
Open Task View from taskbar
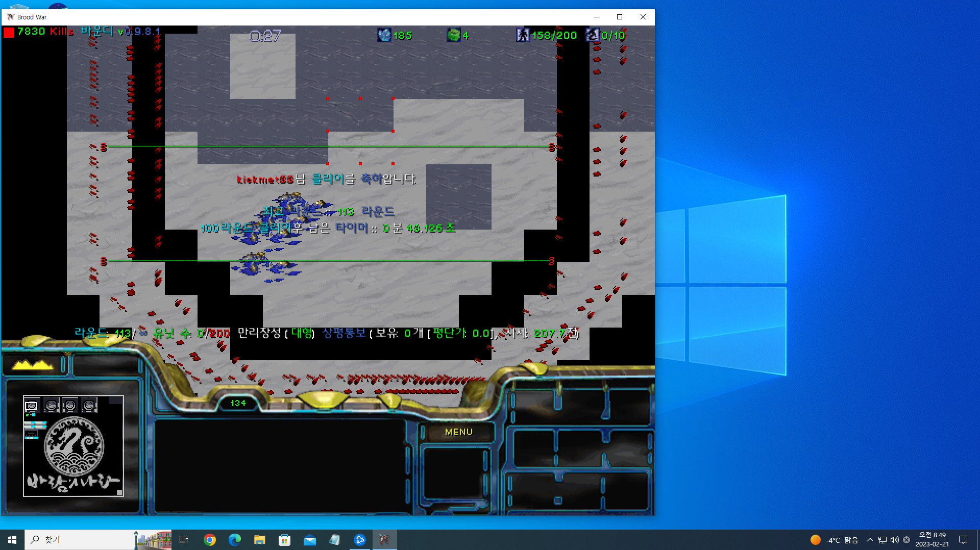click(184, 540)
